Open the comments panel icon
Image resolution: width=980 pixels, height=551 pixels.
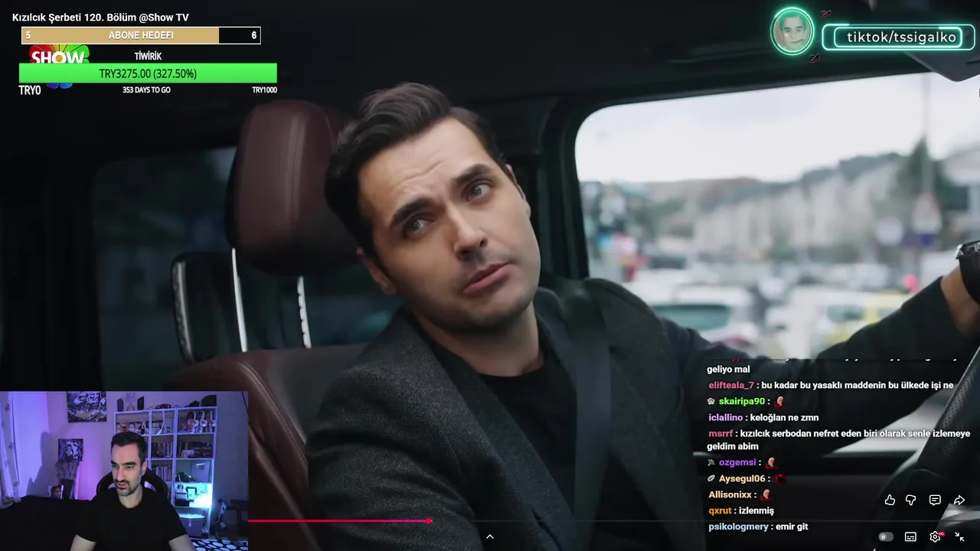[x=935, y=500]
